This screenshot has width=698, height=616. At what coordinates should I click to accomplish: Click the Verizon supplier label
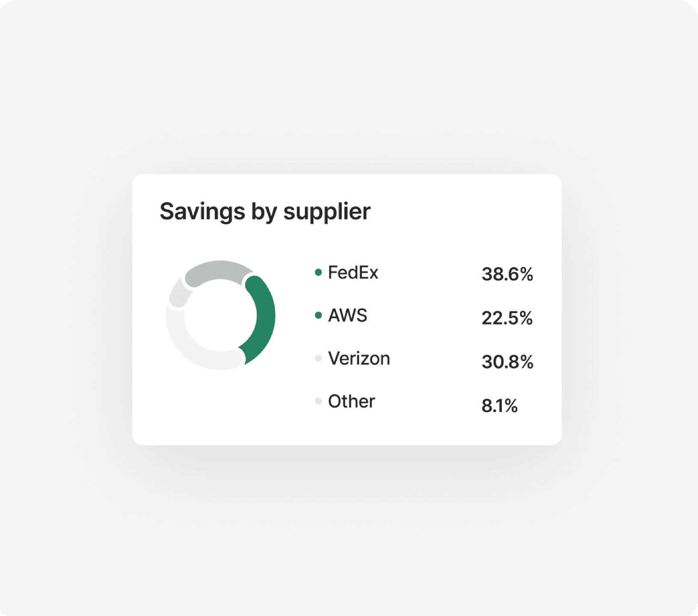tap(359, 358)
